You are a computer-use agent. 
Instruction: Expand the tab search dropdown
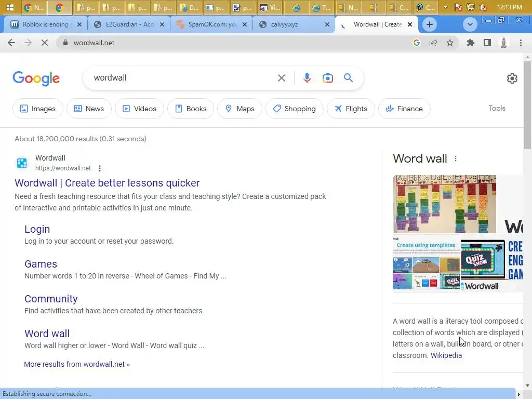[470, 24]
